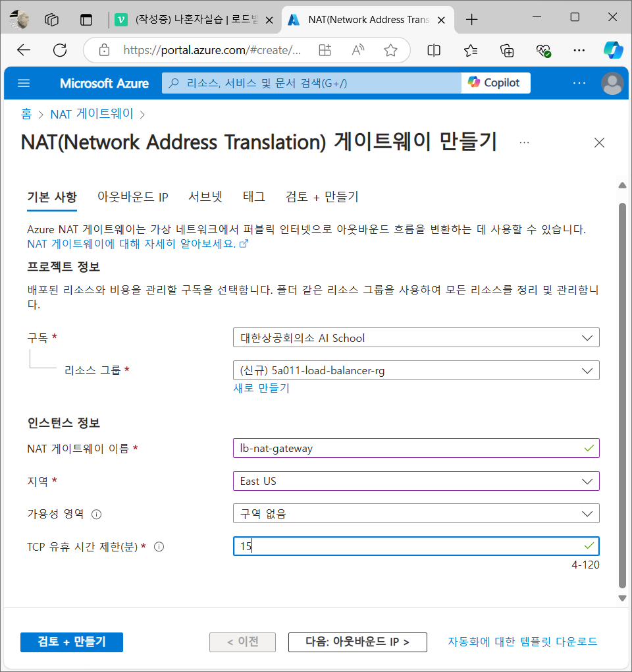Add this page to favorites star icon

(x=390, y=50)
